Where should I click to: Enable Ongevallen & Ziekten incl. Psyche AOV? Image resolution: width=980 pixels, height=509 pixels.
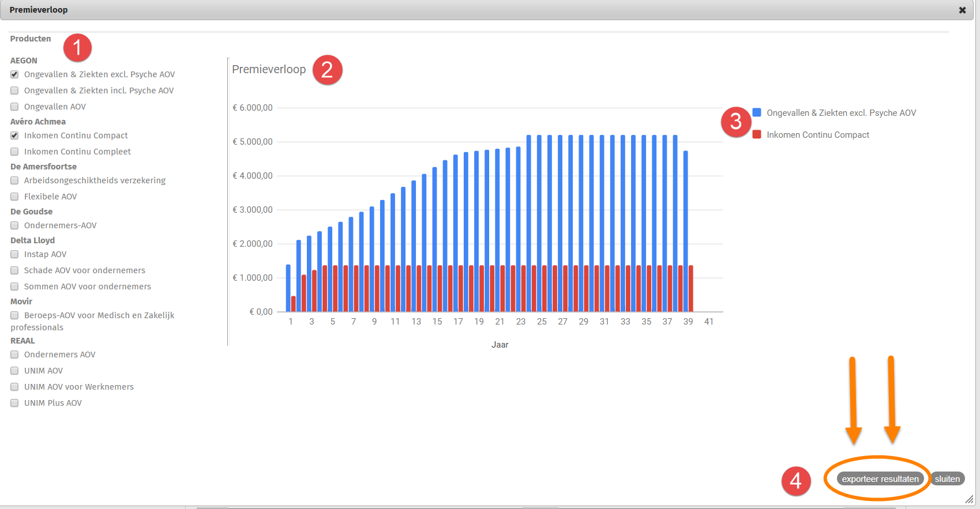point(14,91)
